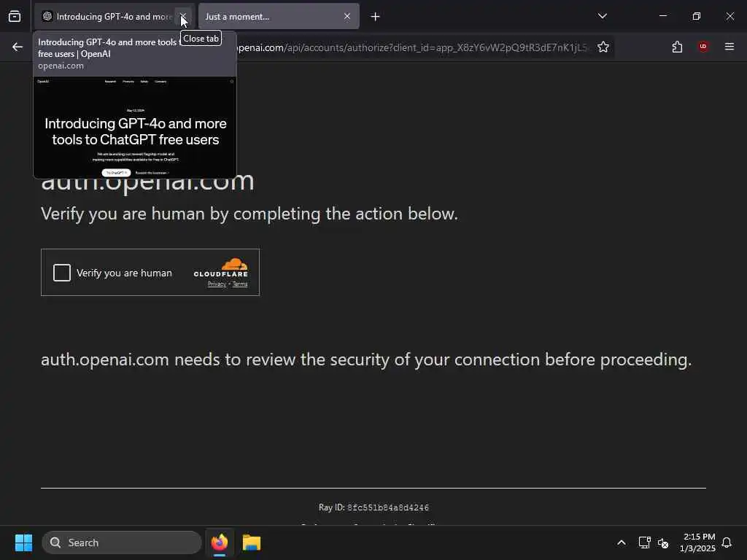The image size is (747, 560).
Task: Click the address bar URL field
Action: coord(412,47)
